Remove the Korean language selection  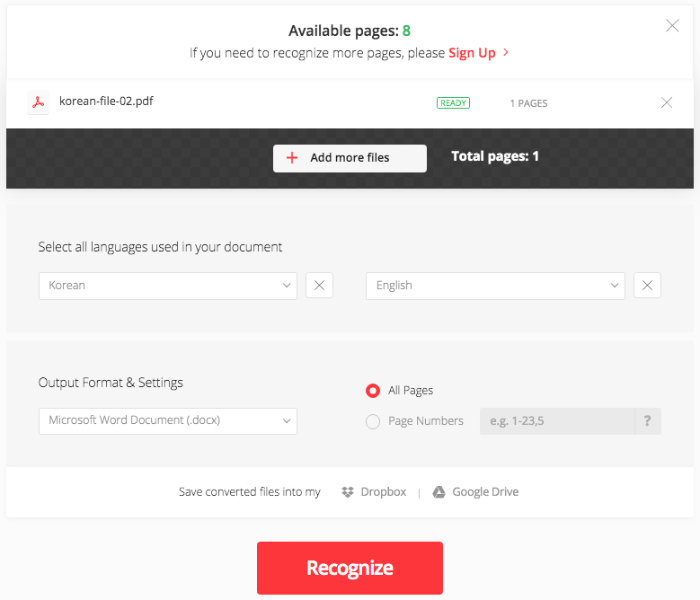(x=319, y=286)
